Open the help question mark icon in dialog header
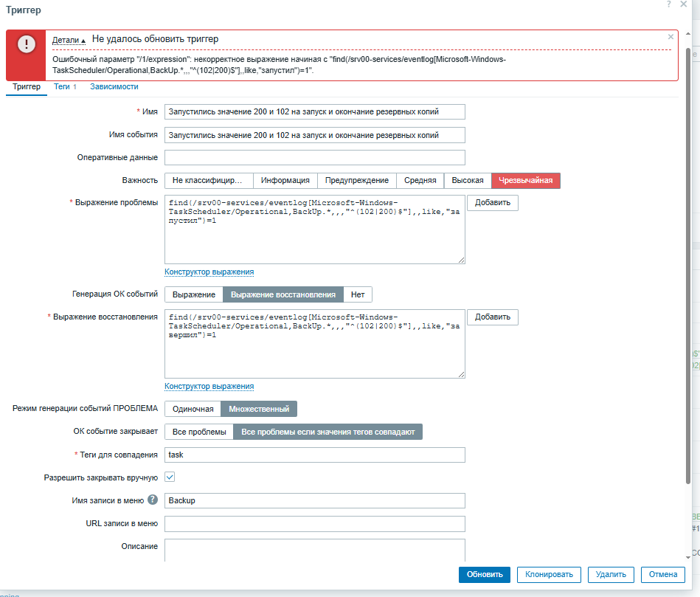The height and width of the screenshot is (597, 700). click(x=668, y=4)
